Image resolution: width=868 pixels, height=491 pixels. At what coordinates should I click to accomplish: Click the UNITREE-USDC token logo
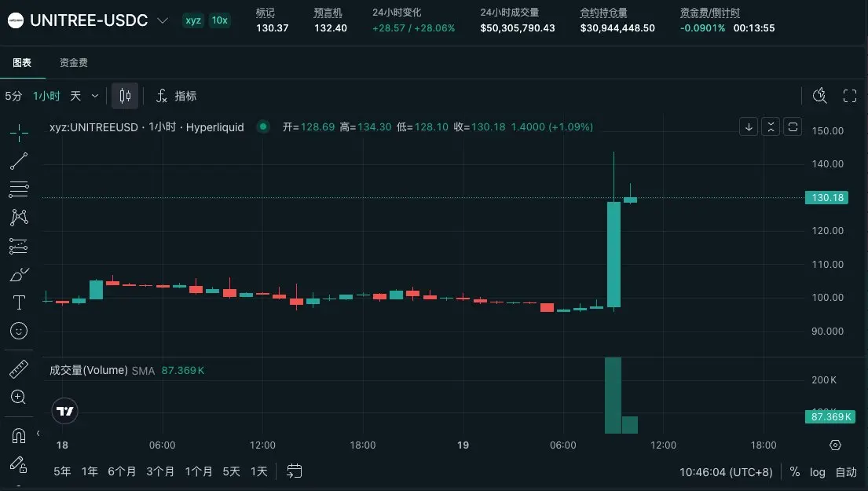[x=16, y=20]
